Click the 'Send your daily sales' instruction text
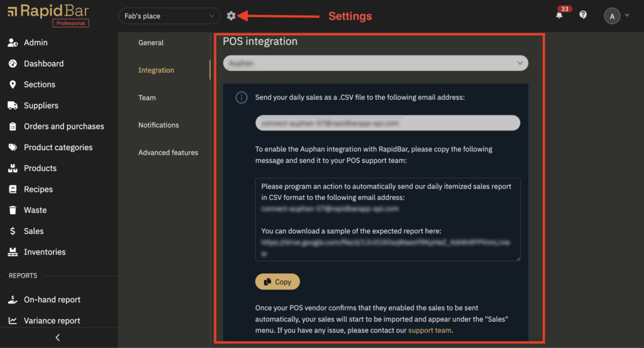 360,97
